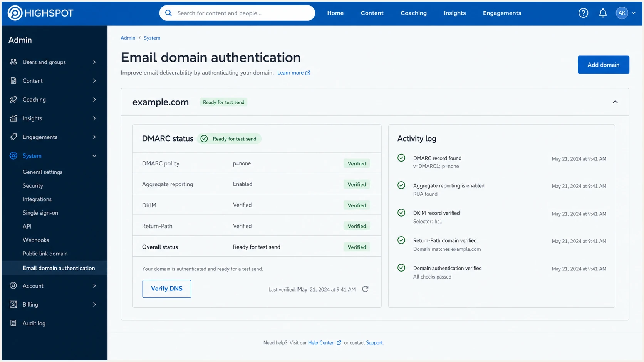Expand the Users and groups chevron
Screen dimensions: 644x362
tap(94, 62)
